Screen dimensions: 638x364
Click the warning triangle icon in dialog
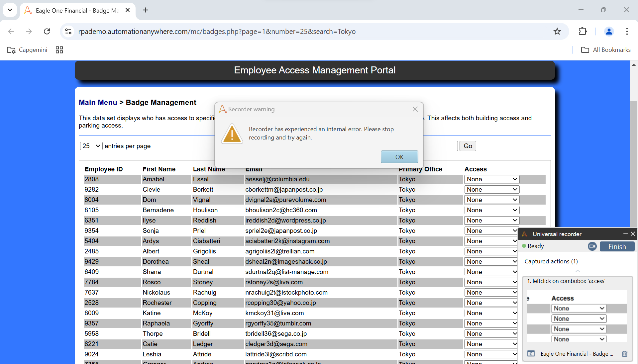(x=232, y=134)
